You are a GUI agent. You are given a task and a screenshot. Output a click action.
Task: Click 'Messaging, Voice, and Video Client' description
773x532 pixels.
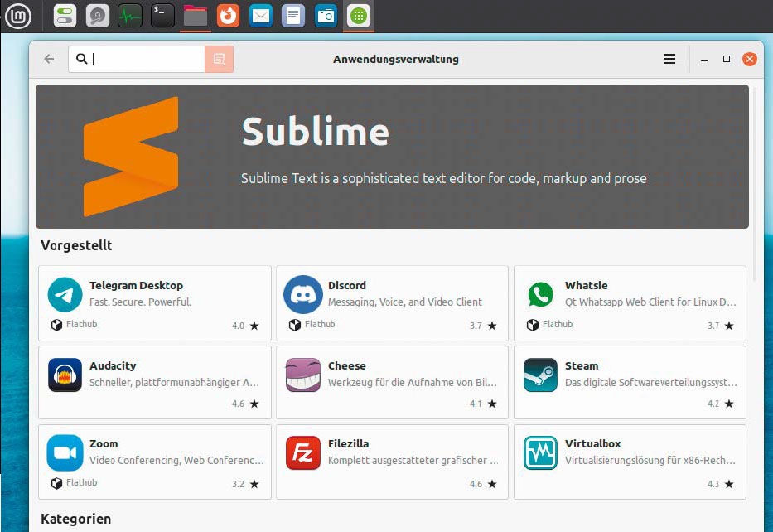405,302
